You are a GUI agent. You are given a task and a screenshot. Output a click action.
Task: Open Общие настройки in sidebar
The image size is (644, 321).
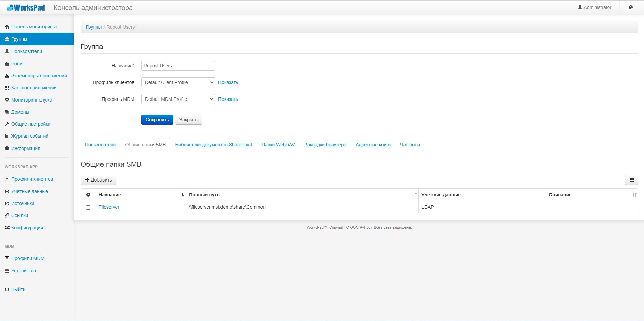[x=31, y=124]
